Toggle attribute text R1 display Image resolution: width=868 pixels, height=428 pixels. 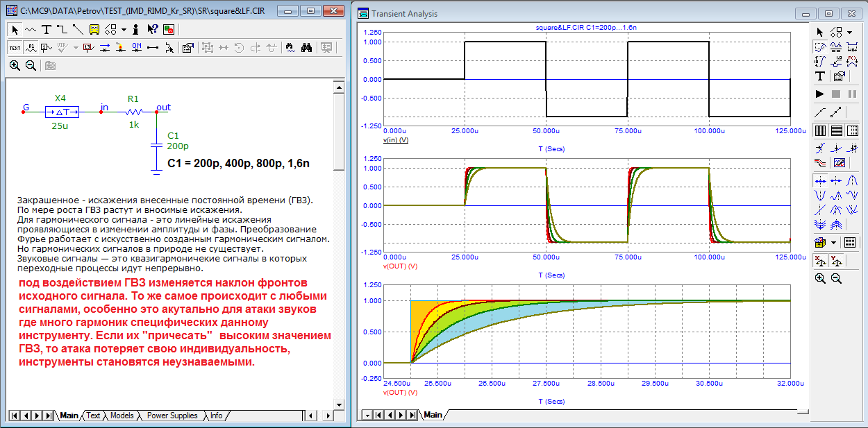click(31, 48)
